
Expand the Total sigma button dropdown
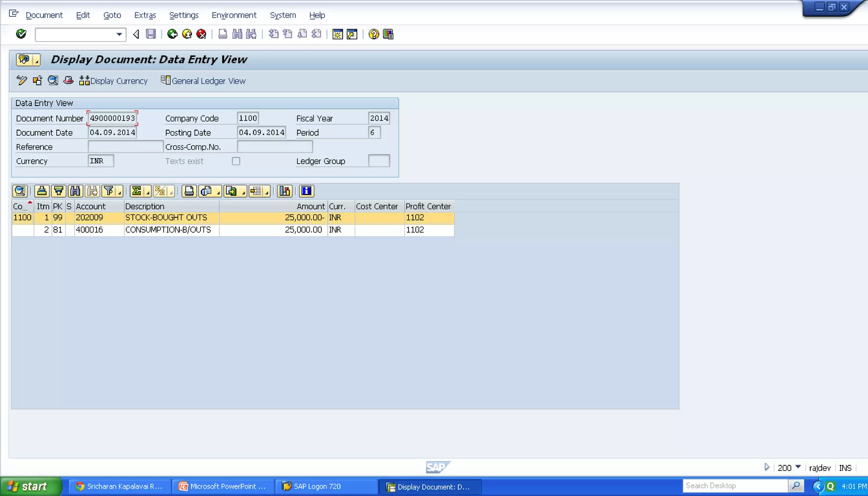(148, 193)
